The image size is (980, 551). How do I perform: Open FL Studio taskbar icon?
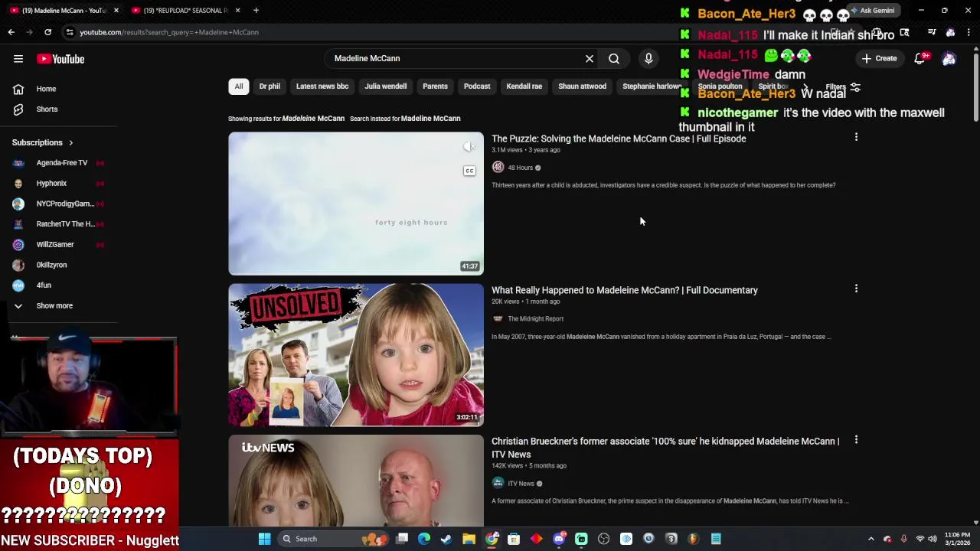pos(693,539)
